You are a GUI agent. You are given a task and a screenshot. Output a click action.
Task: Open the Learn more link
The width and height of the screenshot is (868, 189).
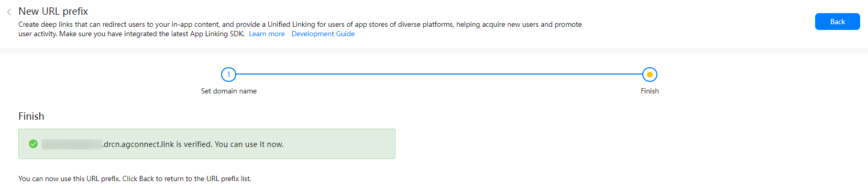coord(267,34)
